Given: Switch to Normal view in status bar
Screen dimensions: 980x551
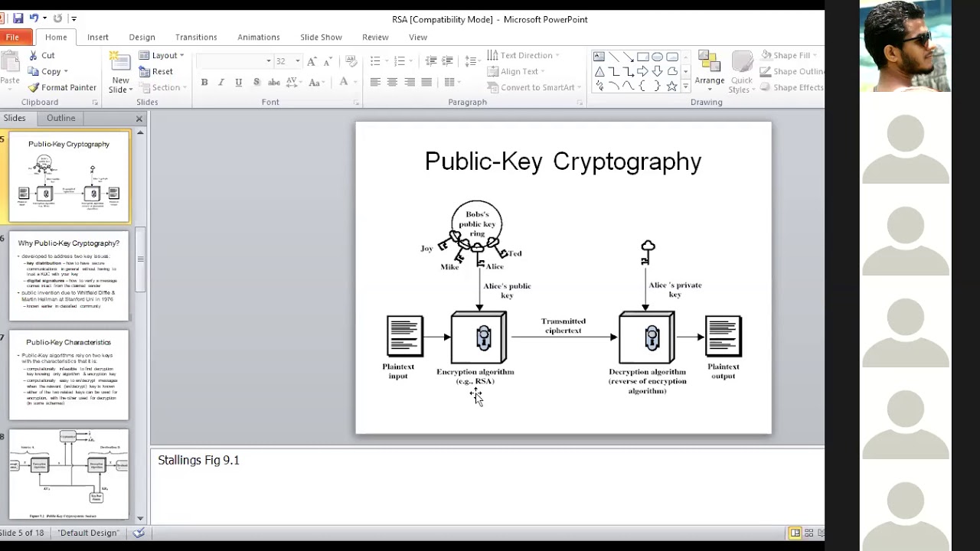Looking at the screenshot, I should 795,533.
